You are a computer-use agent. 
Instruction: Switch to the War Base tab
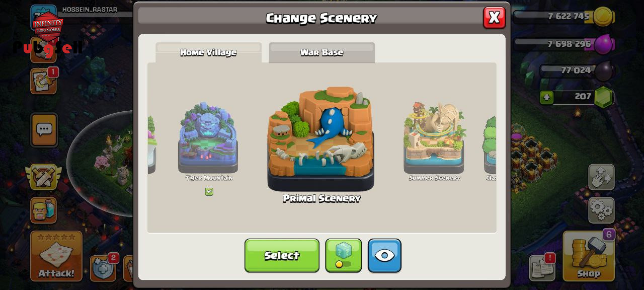(321, 52)
